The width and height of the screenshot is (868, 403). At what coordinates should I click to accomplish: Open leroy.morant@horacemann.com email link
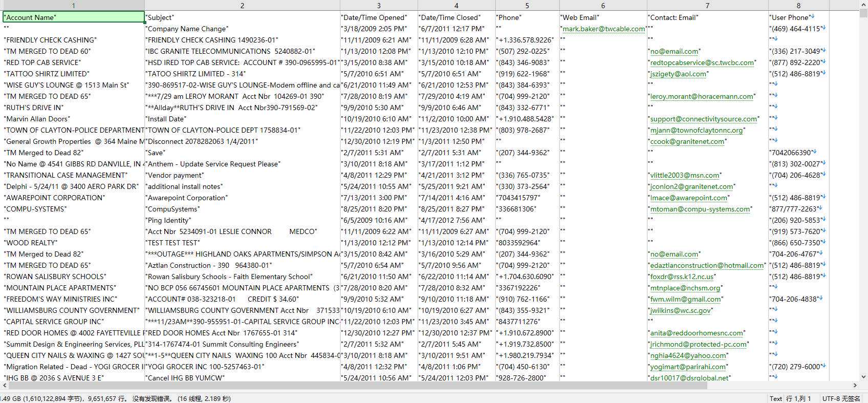(702, 96)
